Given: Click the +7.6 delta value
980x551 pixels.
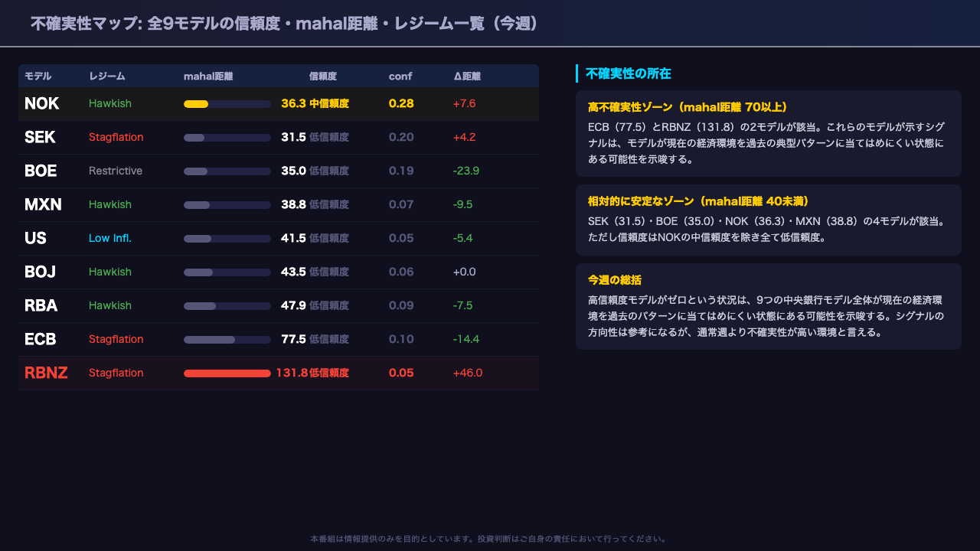Looking at the screenshot, I should [x=465, y=103].
